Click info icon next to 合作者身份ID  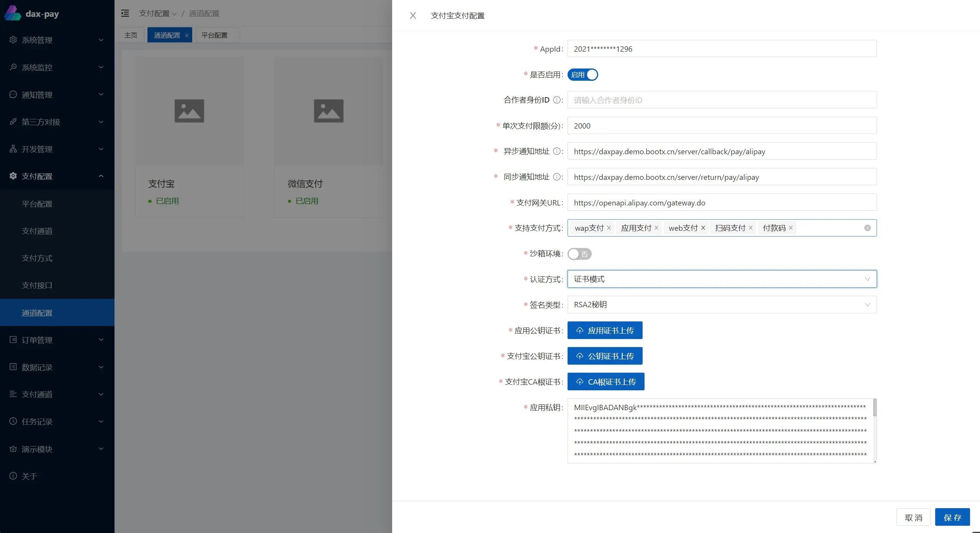pyautogui.click(x=557, y=100)
